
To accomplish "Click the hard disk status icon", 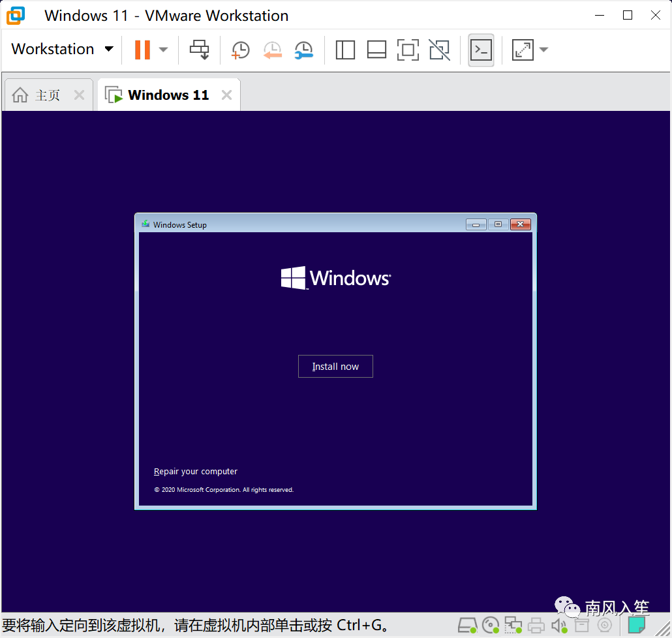I will click(x=468, y=626).
